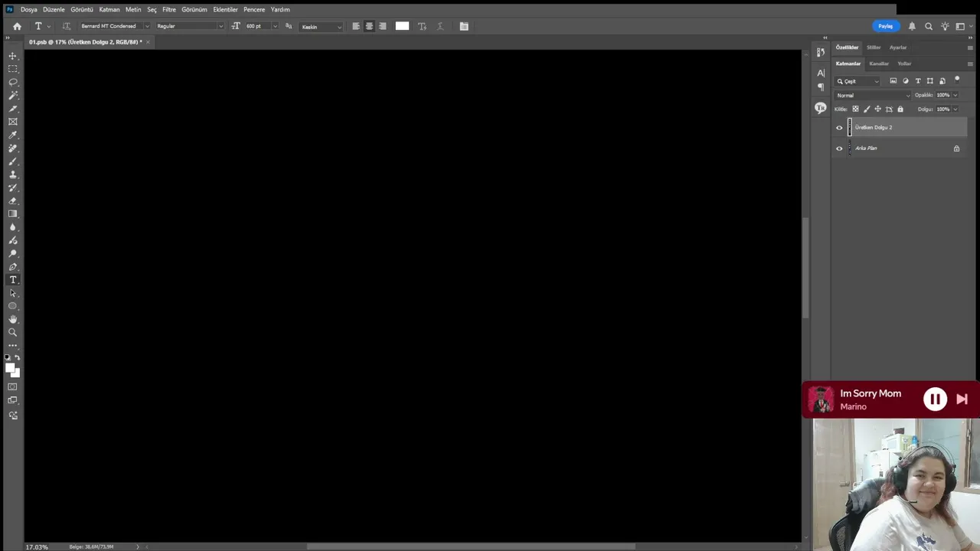This screenshot has height=551, width=980.
Task: Select the Brush tool
Action: [13, 161]
